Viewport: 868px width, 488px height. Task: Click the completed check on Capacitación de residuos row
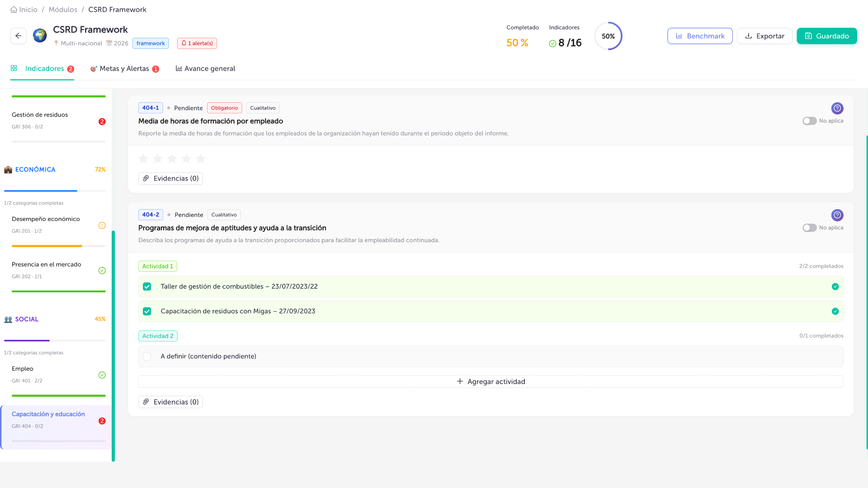[835, 311]
